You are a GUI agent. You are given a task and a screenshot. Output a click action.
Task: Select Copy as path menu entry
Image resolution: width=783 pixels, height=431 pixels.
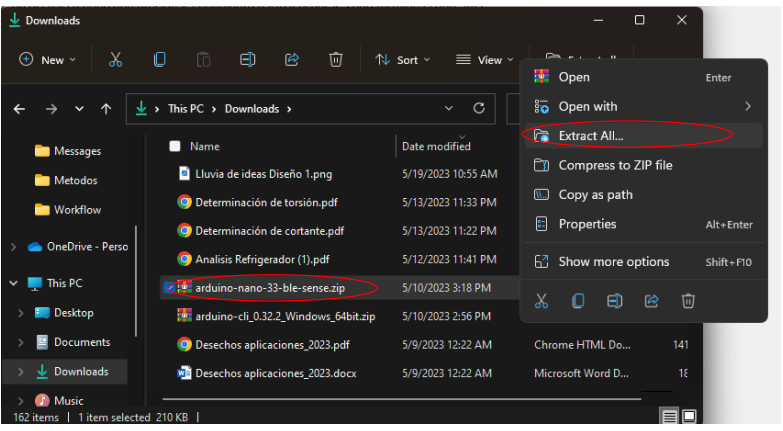coord(595,195)
